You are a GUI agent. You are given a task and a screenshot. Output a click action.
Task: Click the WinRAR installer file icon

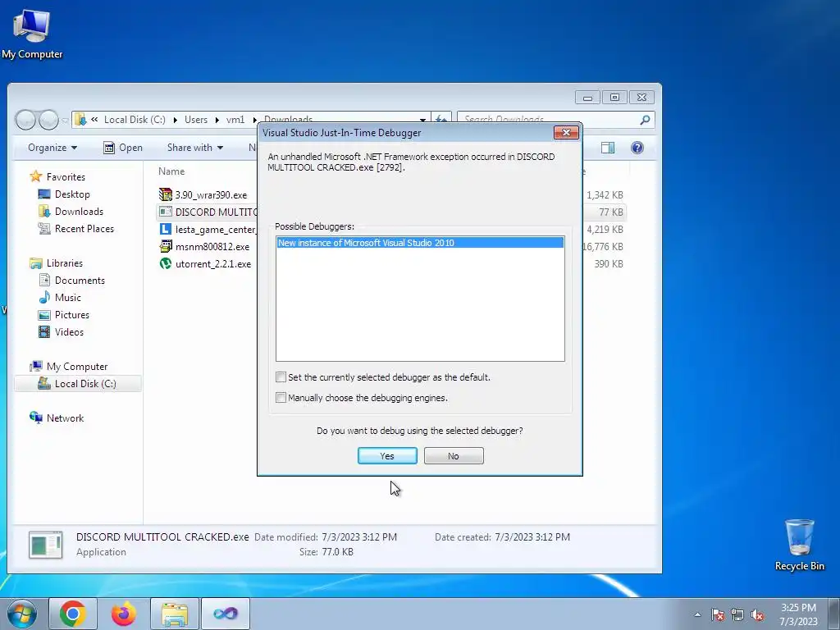tap(166, 194)
